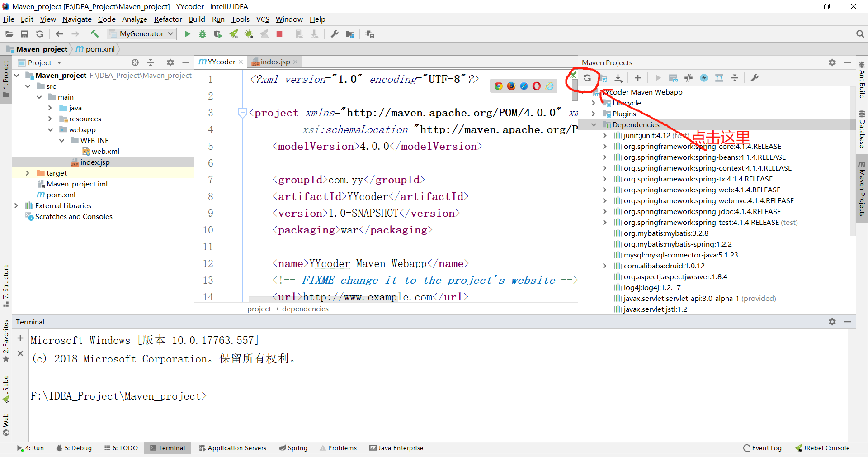Open the Build menu
This screenshot has width=868, height=457.
[197, 19]
